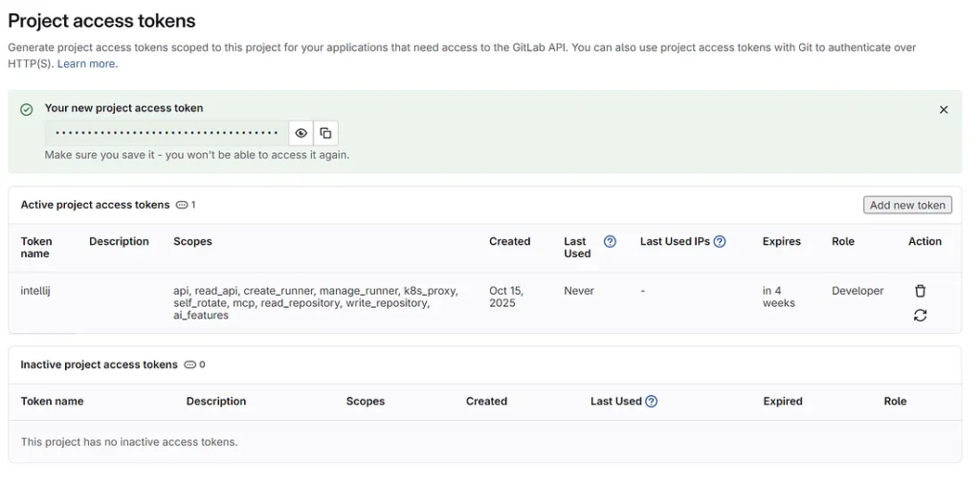Select the intellij token name cell
The height and width of the screenshot is (485, 980).
[35, 291]
